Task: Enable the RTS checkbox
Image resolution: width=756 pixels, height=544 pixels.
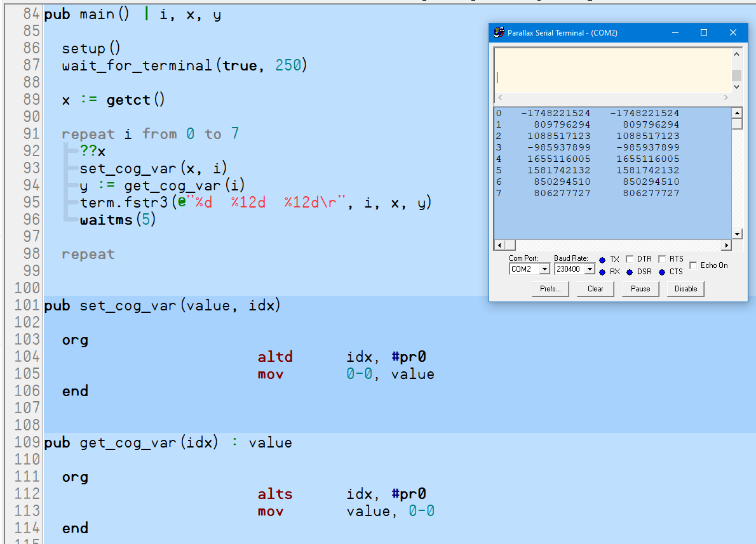Action: (x=662, y=259)
